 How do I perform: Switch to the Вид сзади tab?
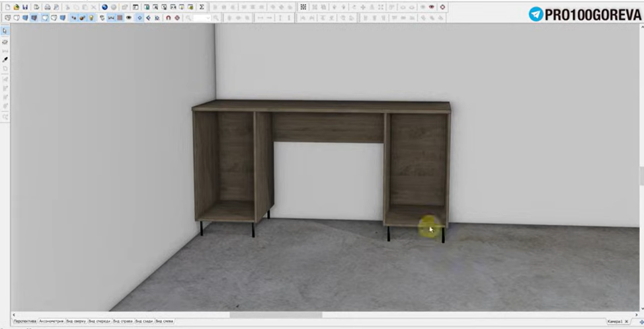(144, 321)
